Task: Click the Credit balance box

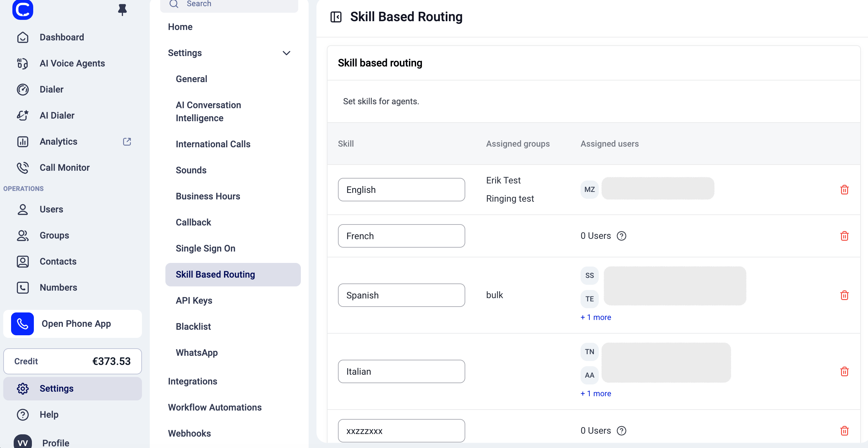Action: coord(73,361)
